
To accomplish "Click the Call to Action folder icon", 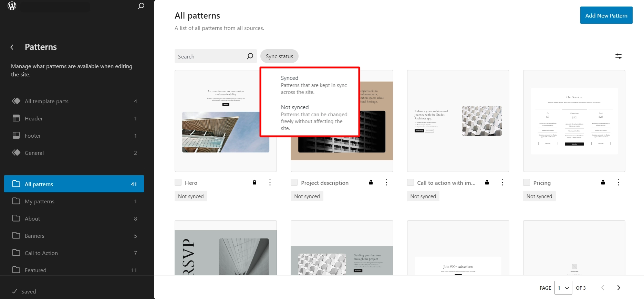I will pyautogui.click(x=16, y=253).
